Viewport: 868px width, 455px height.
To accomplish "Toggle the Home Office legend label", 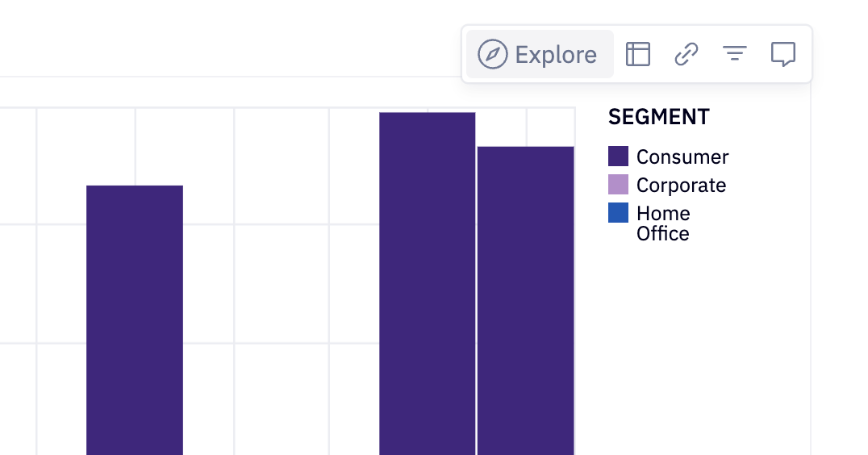I will (x=663, y=223).
